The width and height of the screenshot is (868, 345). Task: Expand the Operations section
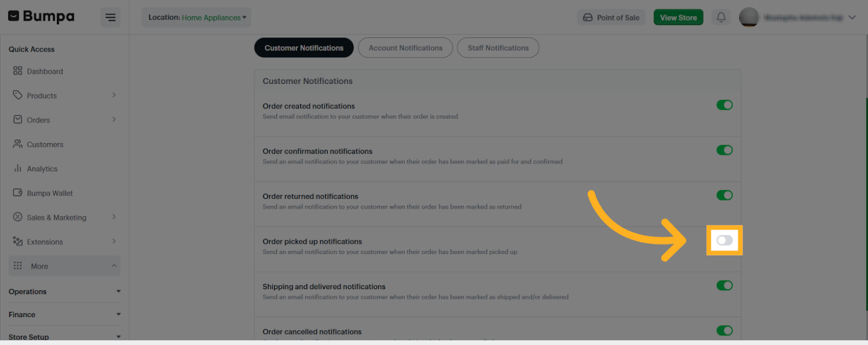click(64, 291)
